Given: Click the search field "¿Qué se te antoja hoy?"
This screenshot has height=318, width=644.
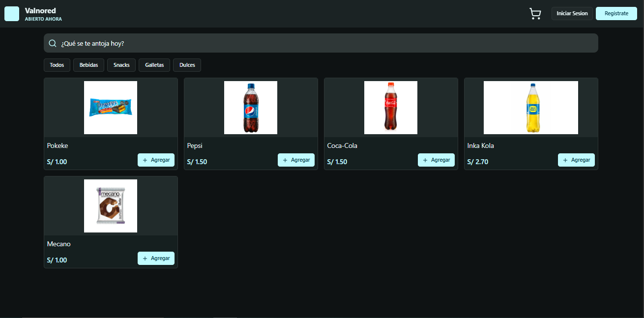Looking at the screenshot, I should [x=321, y=43].
